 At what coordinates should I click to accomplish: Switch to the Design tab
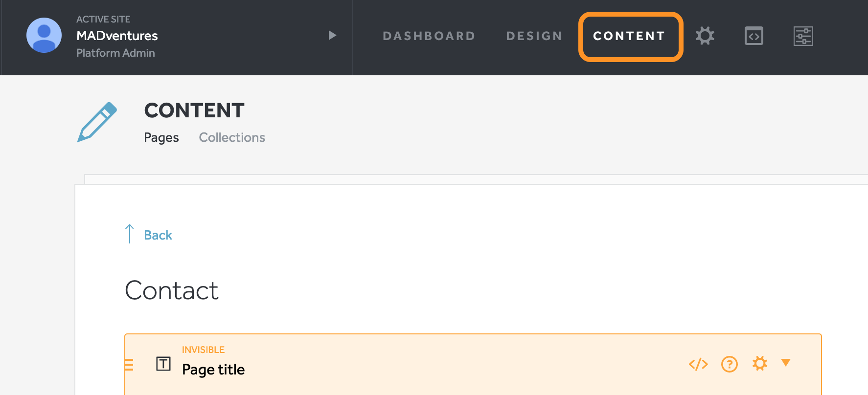point(534,36)
